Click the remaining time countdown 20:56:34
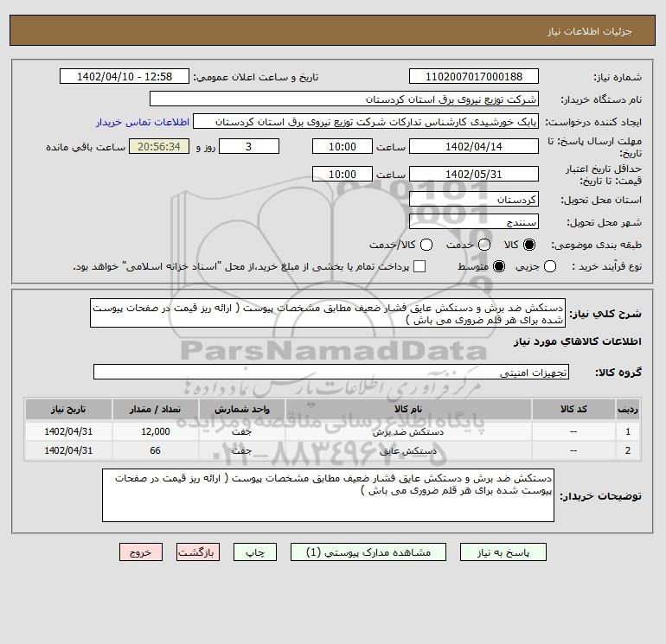Viewport: 666px width, 644px height. 159,146
